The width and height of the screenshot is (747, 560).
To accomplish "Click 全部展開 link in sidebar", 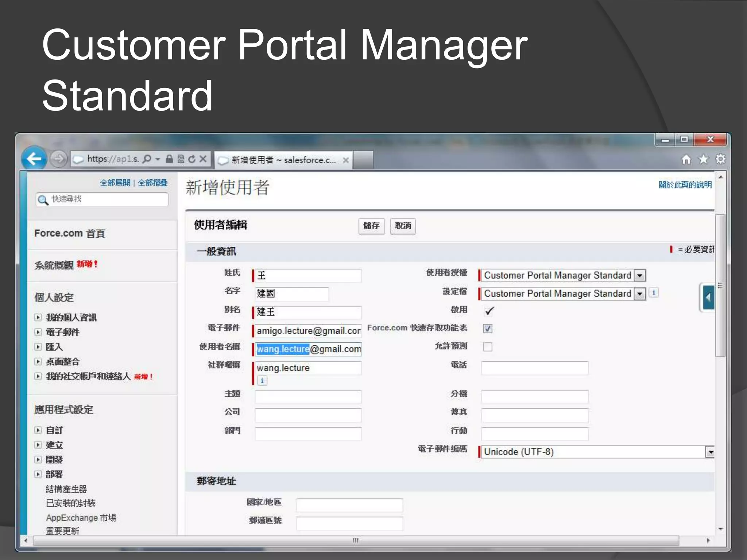I will [115, 183].
